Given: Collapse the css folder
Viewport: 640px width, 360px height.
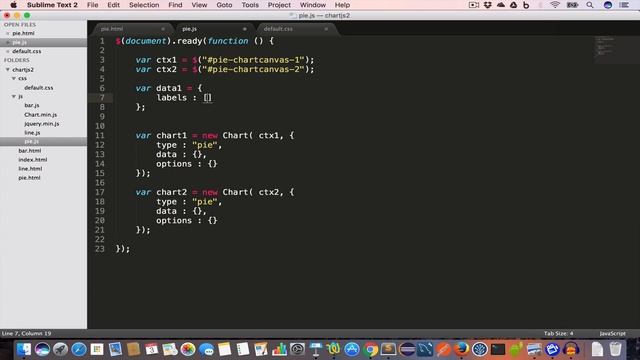Looking at the screenshot, I should pos(14,78).
